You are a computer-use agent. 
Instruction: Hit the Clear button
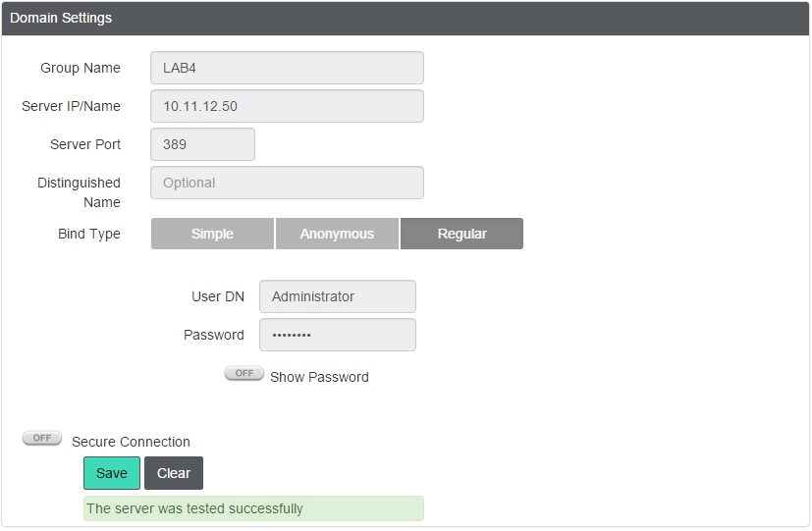pyautogui.click(x=174, y=473)
